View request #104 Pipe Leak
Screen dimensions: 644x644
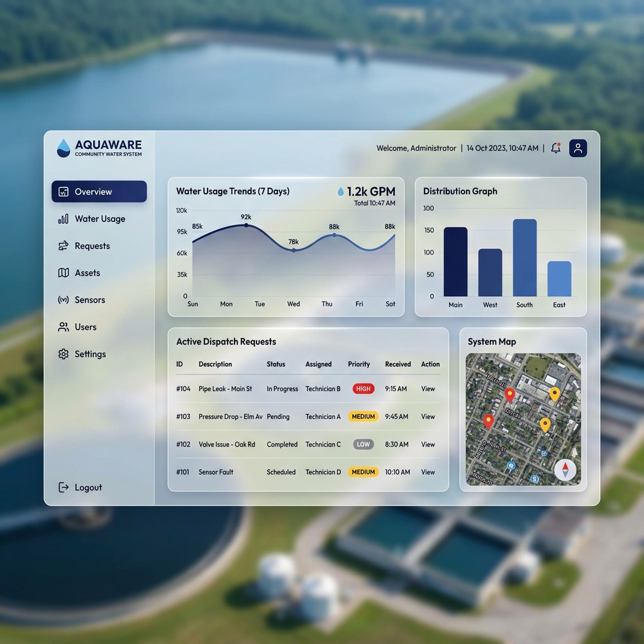tap(428, 389)
